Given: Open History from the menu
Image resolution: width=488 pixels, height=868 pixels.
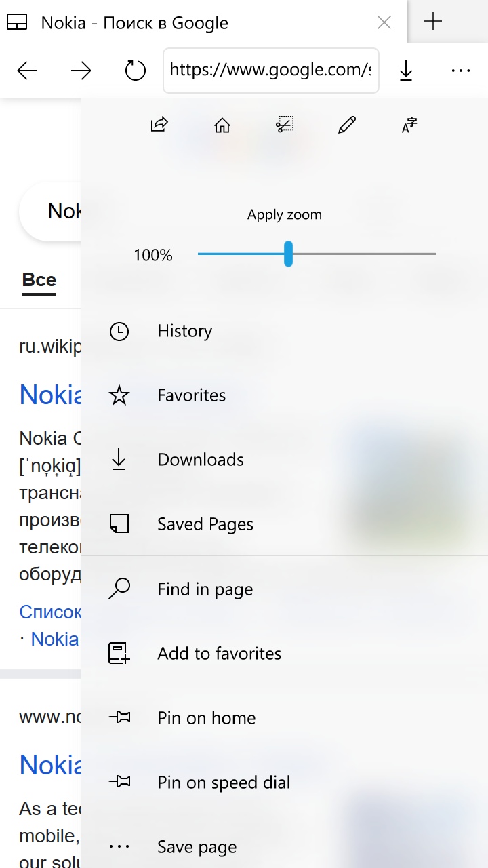Looking at the screenshot, I should coord(184,331).
